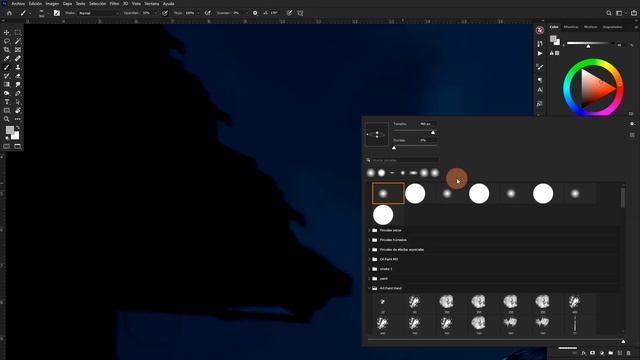Screen dimensions: 640x360
Task: Open the brush settings panel toggle
Action: [57, 13]
